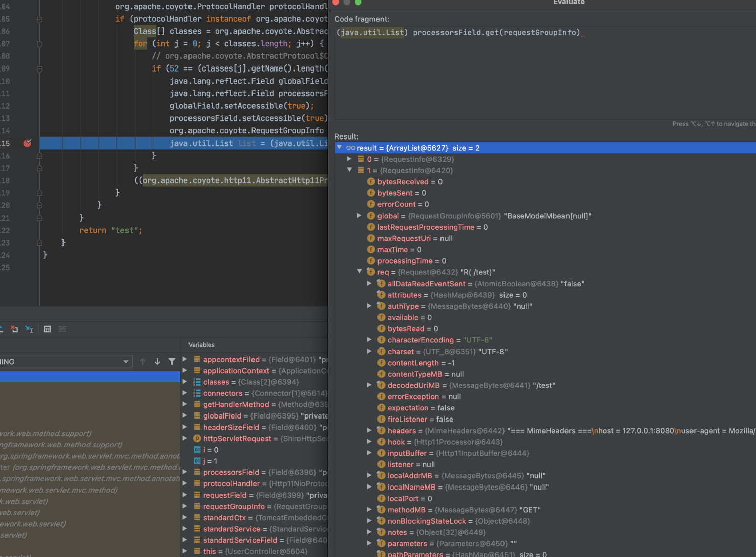Toggle code fold marker at the instanceof if line
This screenshot has height=557, width=756.
click(x=39, y=19)
